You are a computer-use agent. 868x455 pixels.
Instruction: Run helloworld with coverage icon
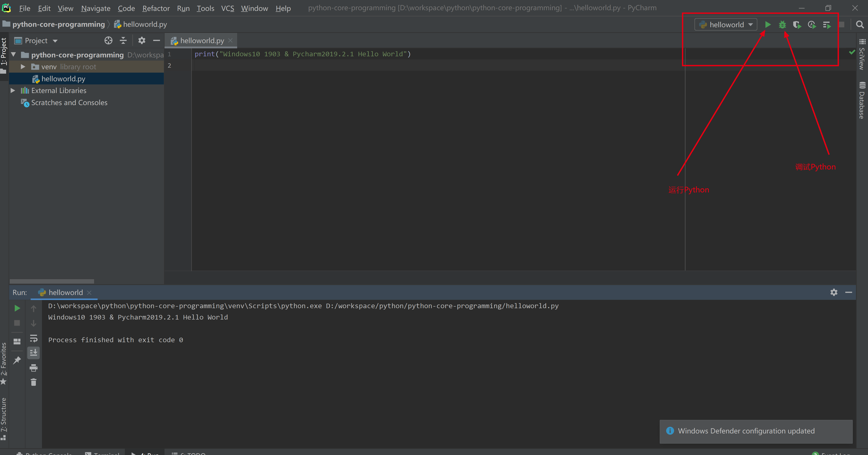pyautogui.click(x=797, y=25)
